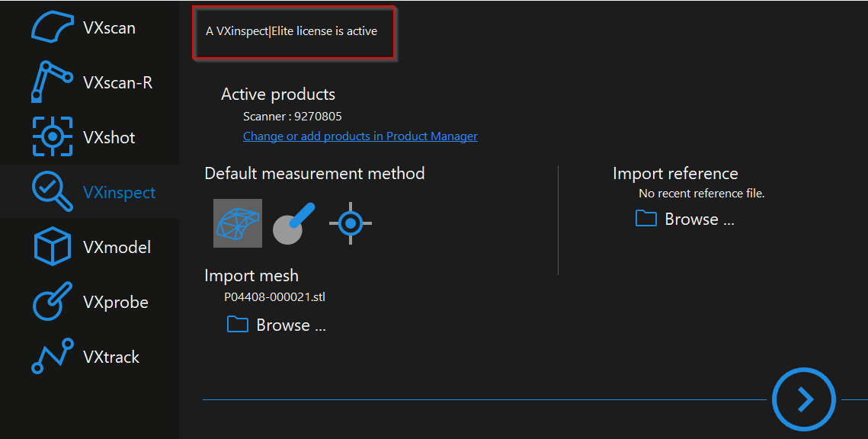Select scan mesh as default measurement method
The height and width of the screenshot is (439, 868).
(x=238, y=223)
